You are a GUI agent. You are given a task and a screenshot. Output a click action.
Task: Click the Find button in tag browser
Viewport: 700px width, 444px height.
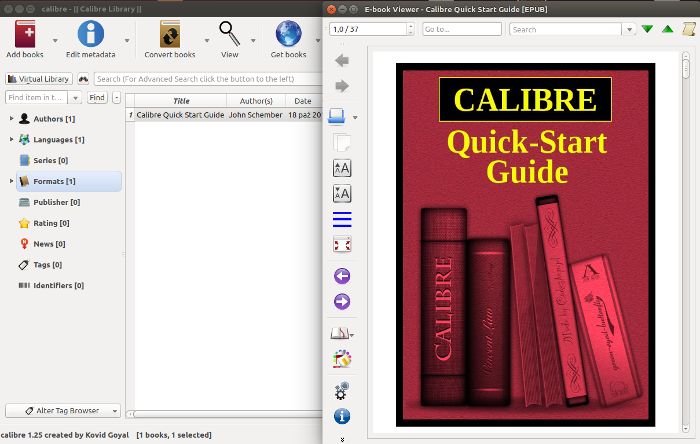(97, 97)
